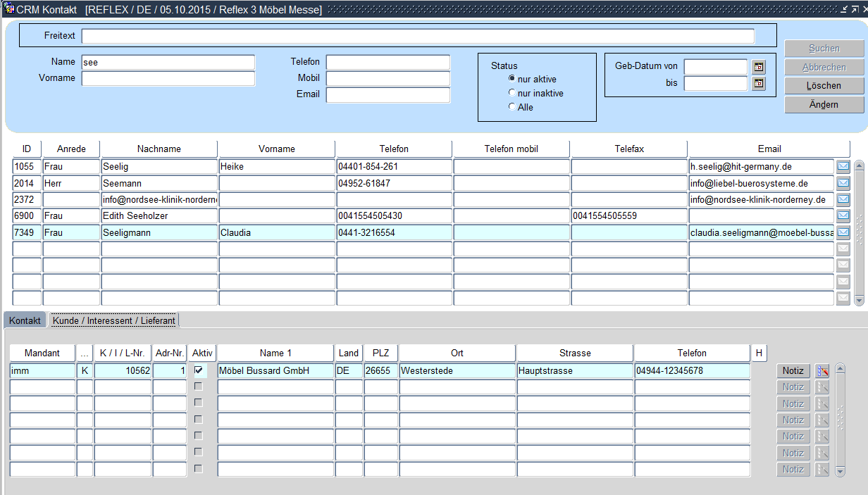Click email icon for Edith Seeholzer row
The width and height of the screenshot is (868, 495).
coord(843,215)
